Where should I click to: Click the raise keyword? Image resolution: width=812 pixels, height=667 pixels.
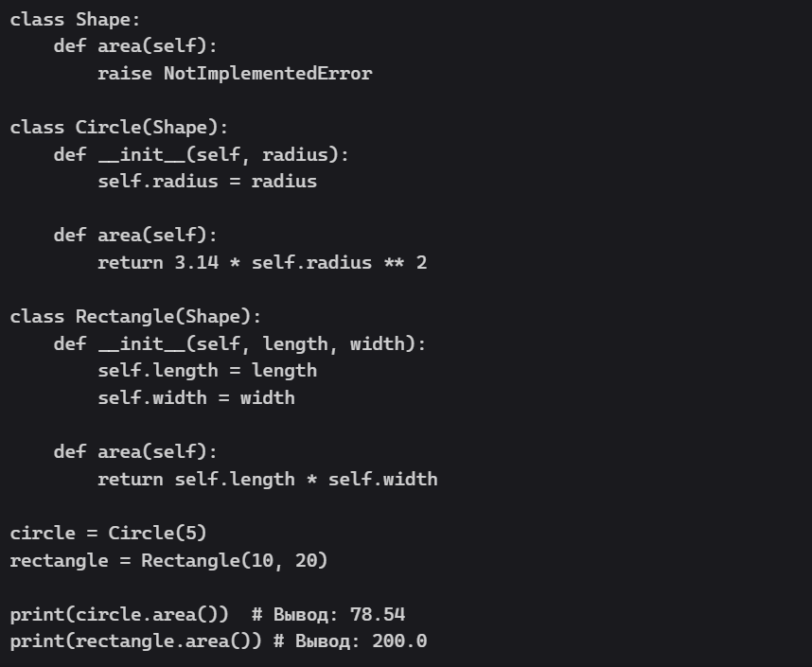click(124, 73)
